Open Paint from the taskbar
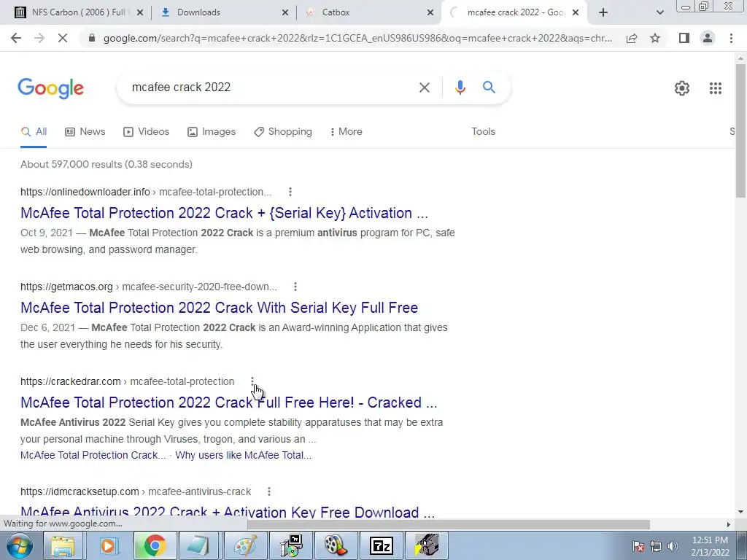 pyautogui.click(x=246, y=545)
